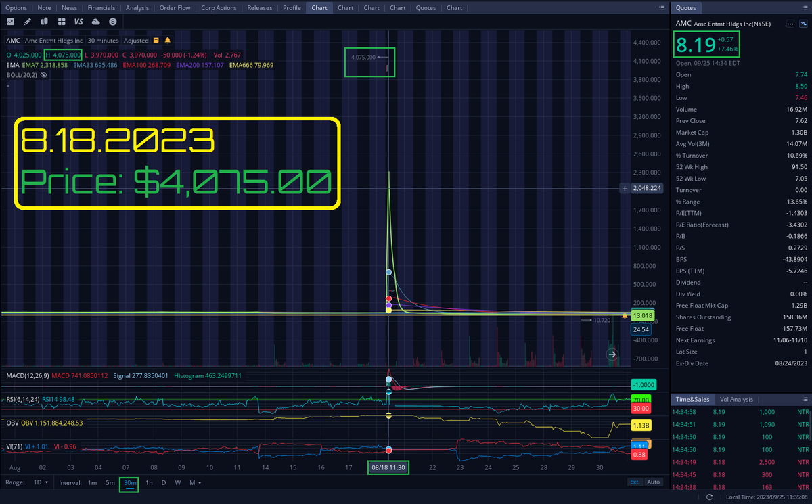Select the pencil drawing tool

tap(28, 22)
